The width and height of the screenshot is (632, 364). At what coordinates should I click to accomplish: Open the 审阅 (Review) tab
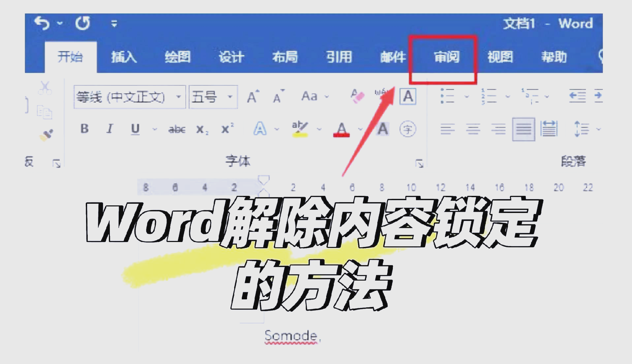tap(447, 57)
